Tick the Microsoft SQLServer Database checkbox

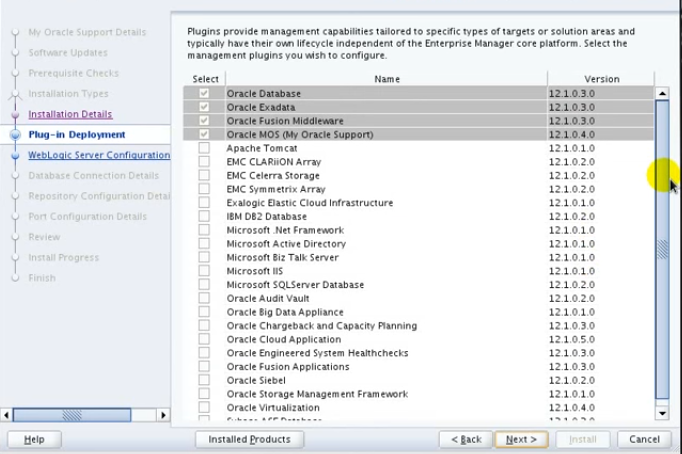204,284
